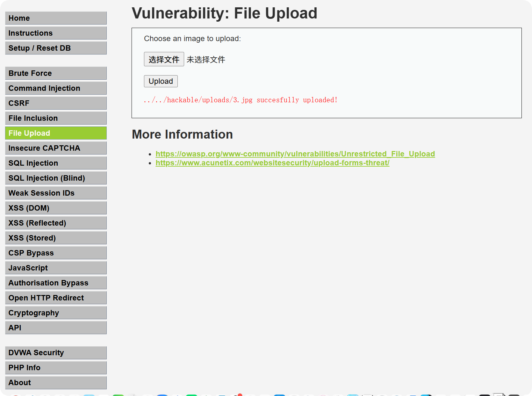Select Weak Session IDs
Image resolution: width=532 pixels, height=396 pixels.
click(56, 193)
